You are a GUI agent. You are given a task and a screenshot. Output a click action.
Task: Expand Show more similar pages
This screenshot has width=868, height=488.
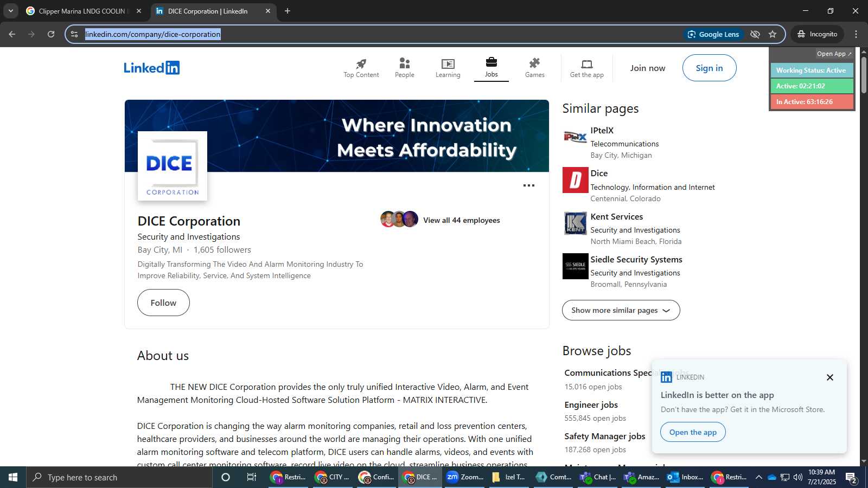coord(621,310)
